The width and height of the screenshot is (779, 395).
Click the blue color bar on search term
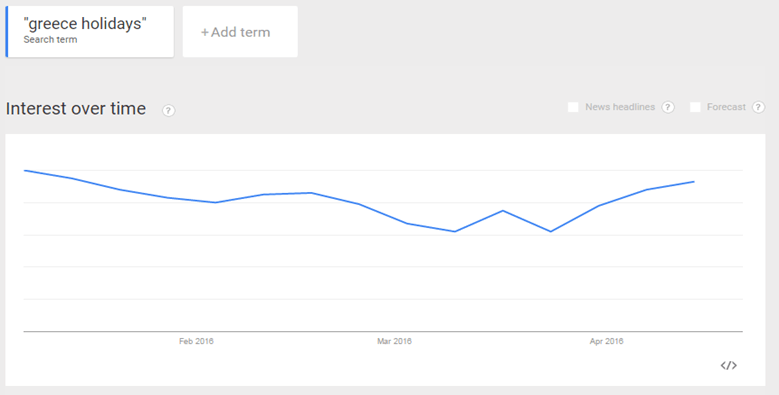click(7, 31)
